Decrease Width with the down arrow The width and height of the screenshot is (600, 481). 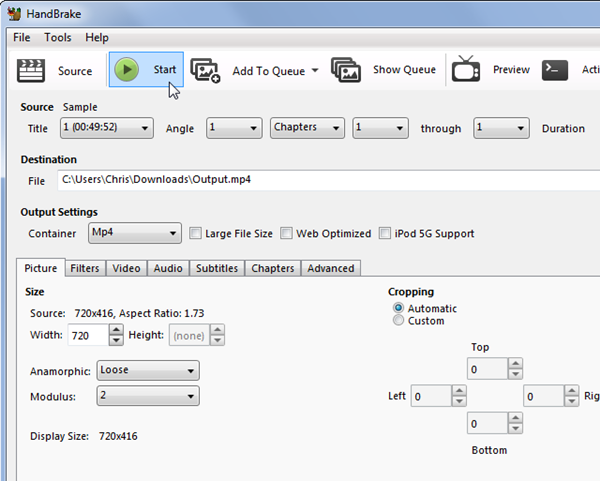pos(116,340)
